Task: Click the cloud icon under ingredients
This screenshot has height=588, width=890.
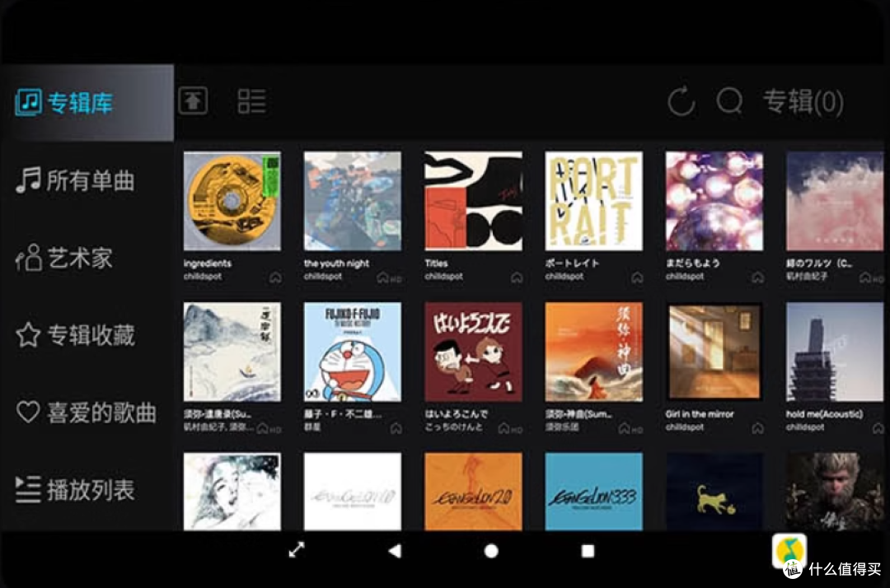Action: pos(275,278)
